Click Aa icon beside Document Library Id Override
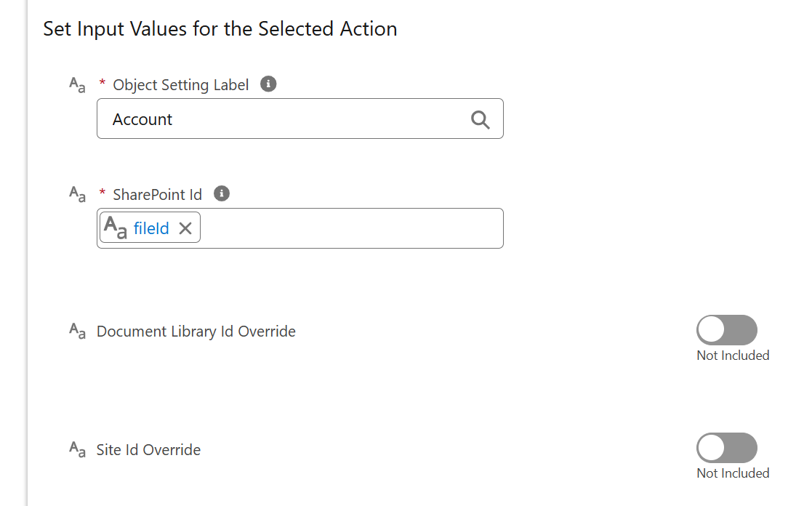The image size is (812, 506). pyautogui.click(x=77, y=331)
